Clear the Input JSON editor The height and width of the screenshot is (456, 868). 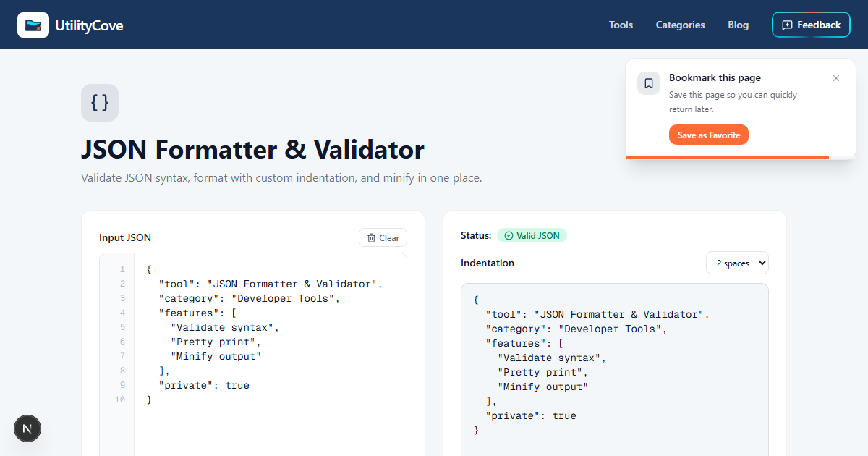(383, 237)
